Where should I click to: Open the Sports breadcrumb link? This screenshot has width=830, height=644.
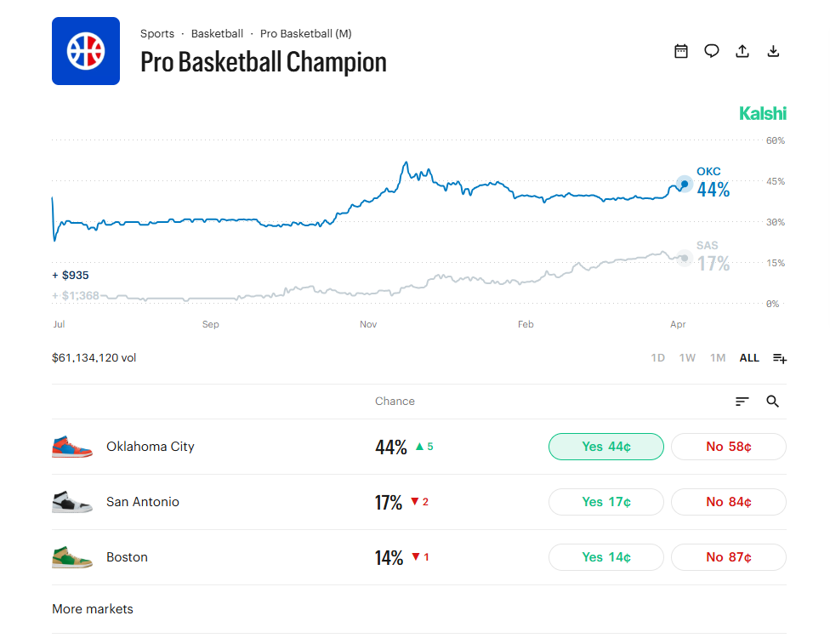coord(157,33)
